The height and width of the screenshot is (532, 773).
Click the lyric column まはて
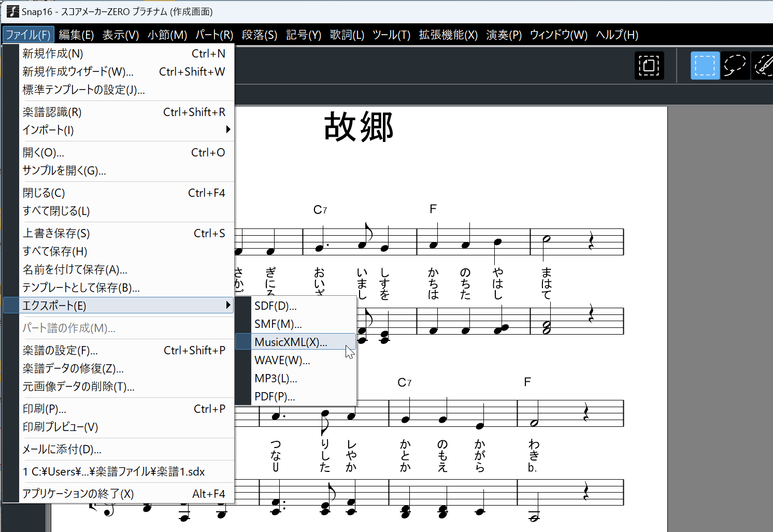[x=547, y=283]
